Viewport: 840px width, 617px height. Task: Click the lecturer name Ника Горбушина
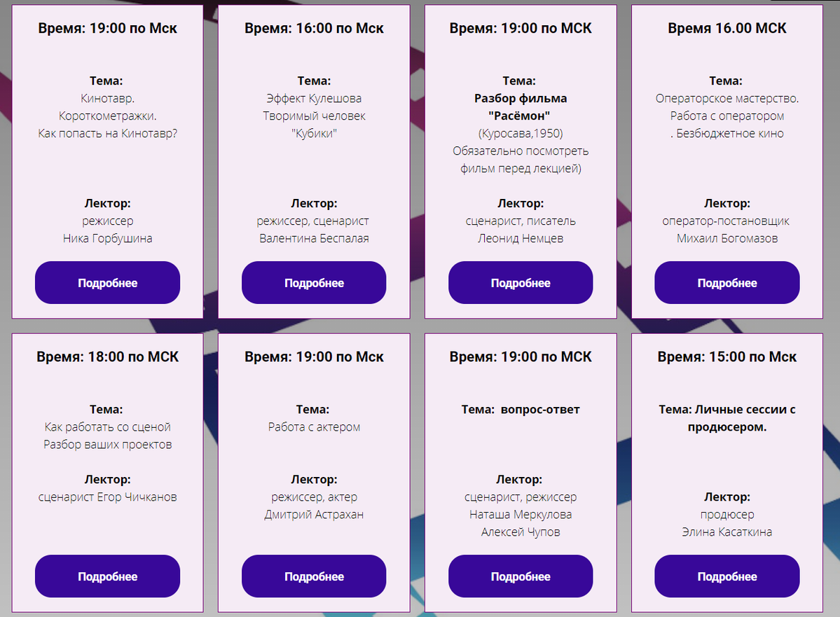[107, 238]
